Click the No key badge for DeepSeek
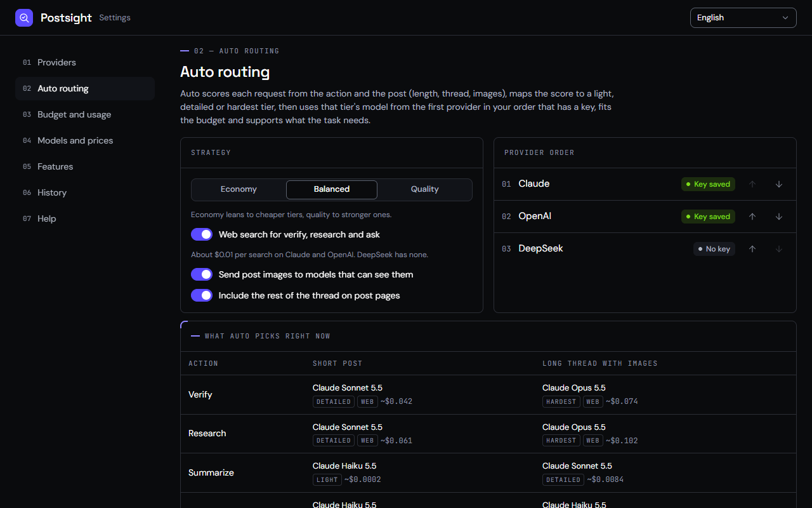 (x=714, y=249)
